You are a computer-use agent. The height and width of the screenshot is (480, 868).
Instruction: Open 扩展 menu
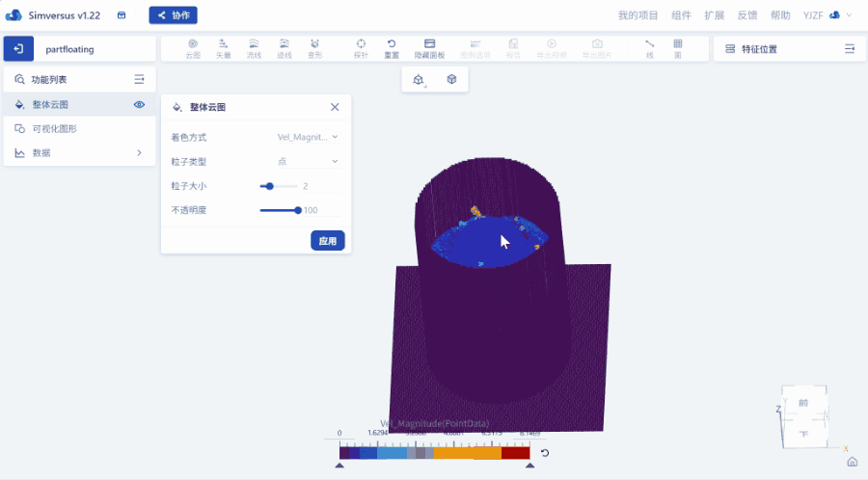pyautogui.click(x=715, y=15)
